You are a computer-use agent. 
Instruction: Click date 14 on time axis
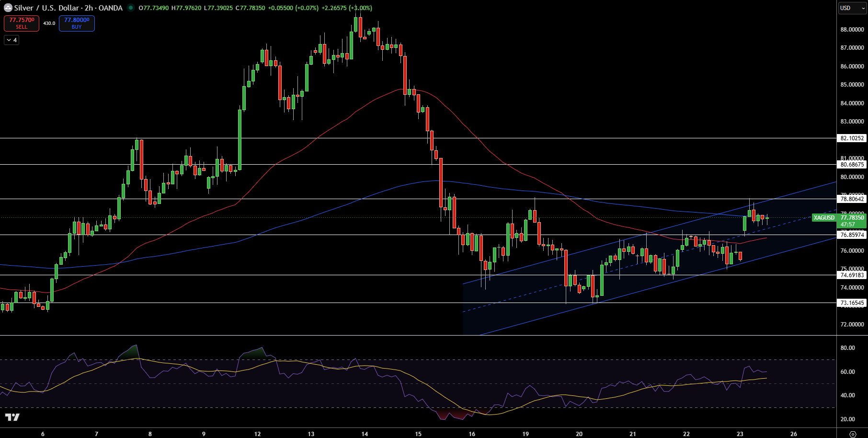[365, 434]
